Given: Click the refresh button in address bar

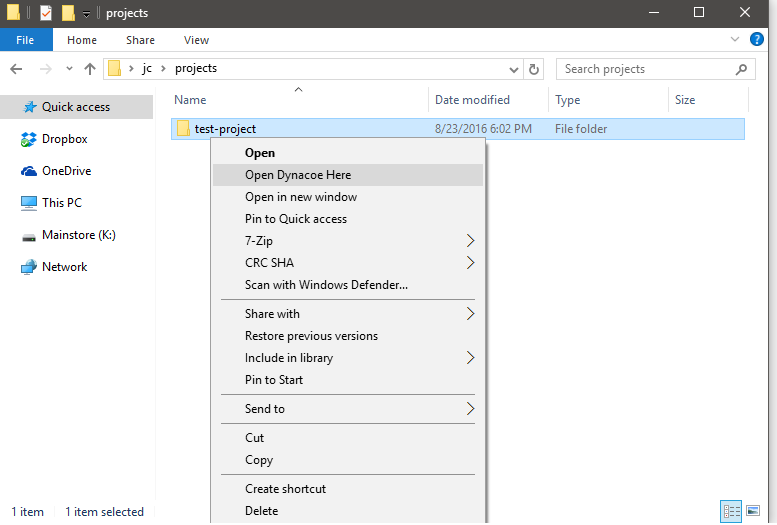Looking at the screenshot, I should (x=534, y=69).
